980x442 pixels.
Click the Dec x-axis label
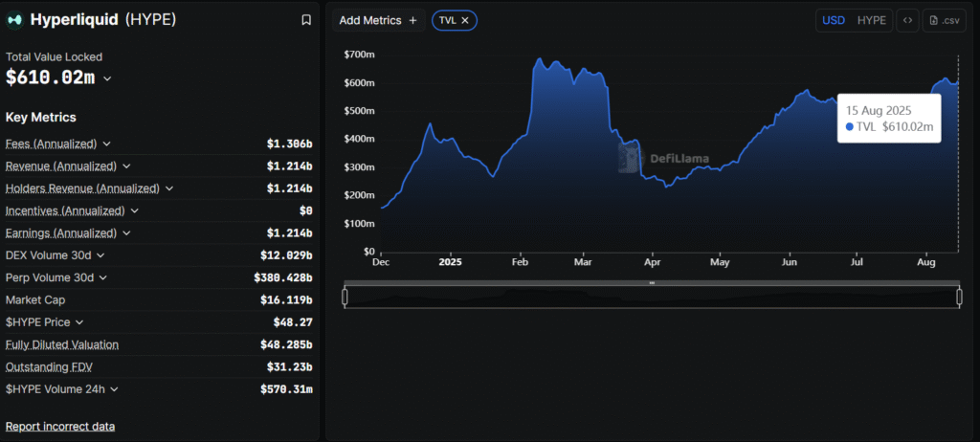click(381, 262)
